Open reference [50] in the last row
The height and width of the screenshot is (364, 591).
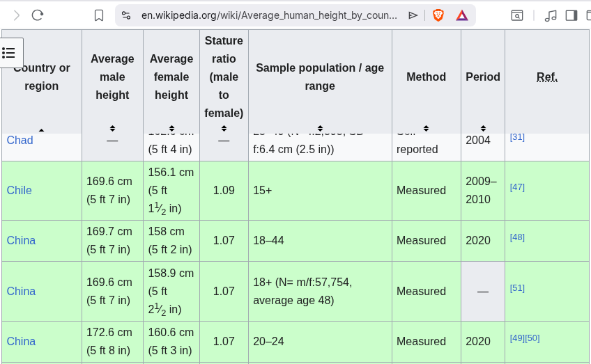point(532,338)
